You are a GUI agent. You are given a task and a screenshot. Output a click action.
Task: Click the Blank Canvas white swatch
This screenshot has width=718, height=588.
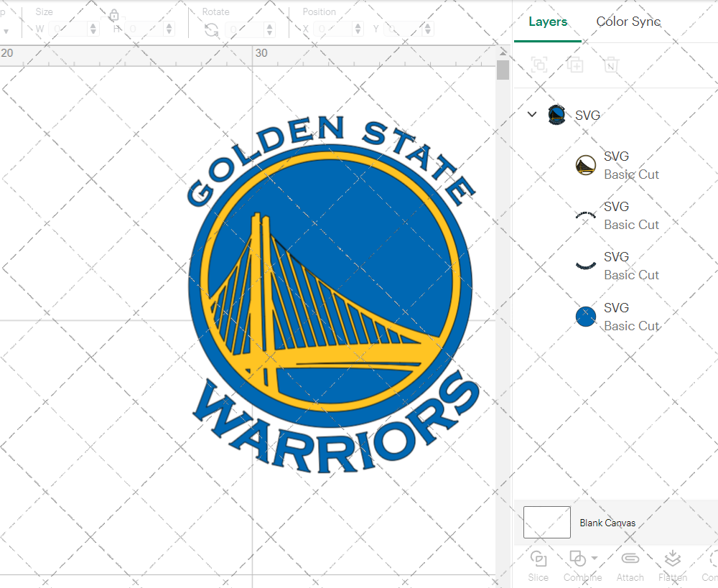point(546,522)
